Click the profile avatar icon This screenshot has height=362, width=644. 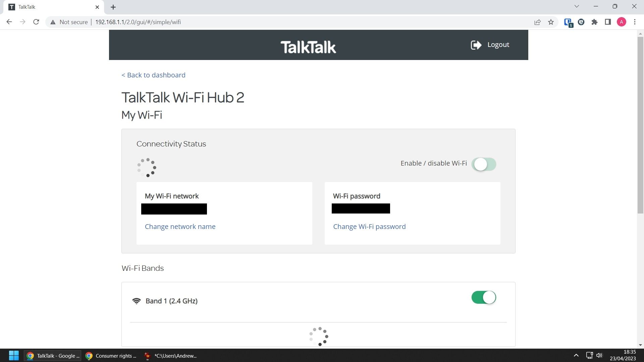click(621, 22)
